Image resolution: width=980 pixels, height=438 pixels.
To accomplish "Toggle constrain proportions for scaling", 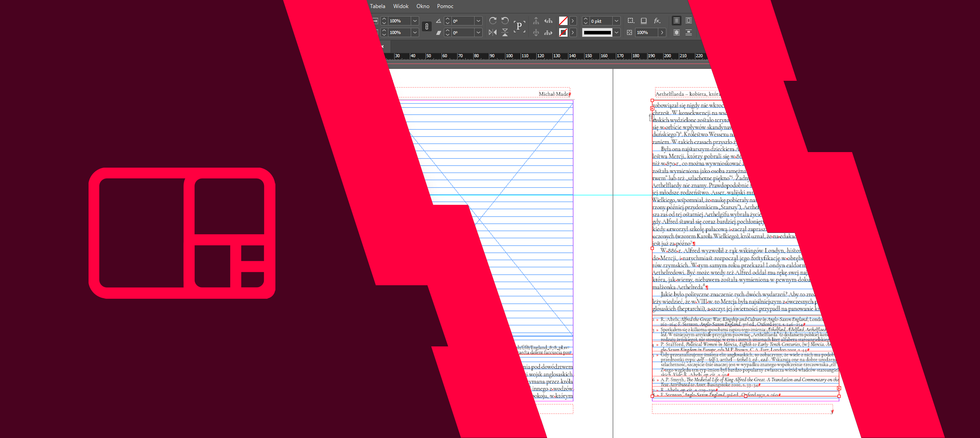I will 427,27.
